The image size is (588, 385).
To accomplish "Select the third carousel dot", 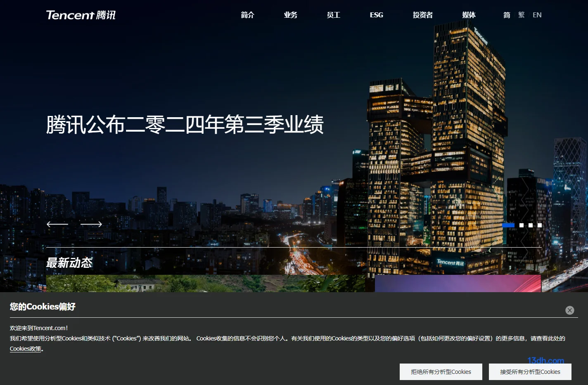I will (531, 225).
